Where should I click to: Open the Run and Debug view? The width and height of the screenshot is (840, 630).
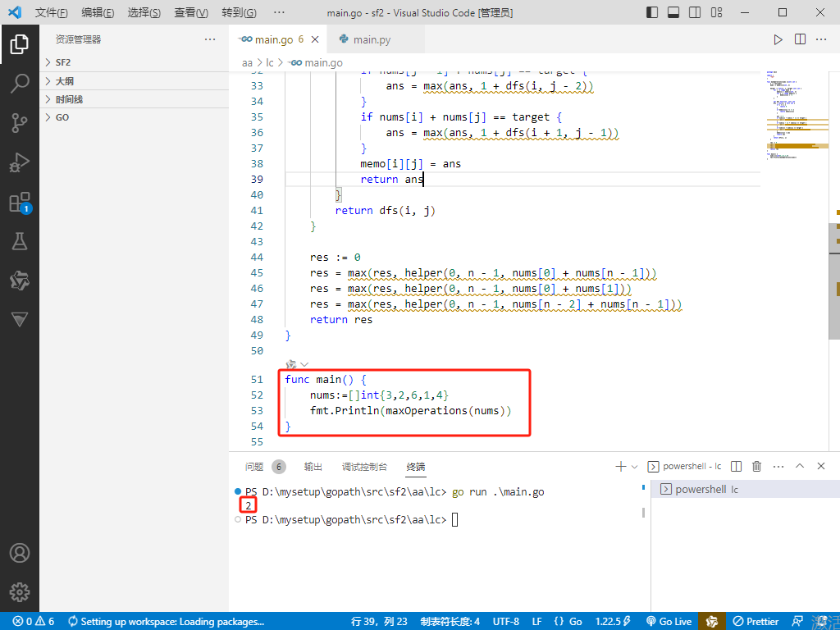tap(20, 162)
